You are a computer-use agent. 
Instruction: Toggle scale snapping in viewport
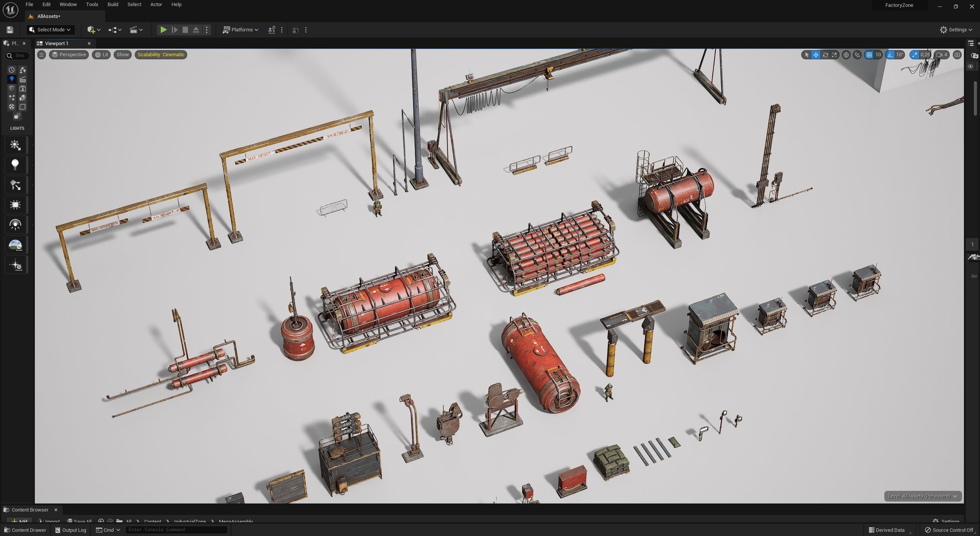click(x=915, y=55)
